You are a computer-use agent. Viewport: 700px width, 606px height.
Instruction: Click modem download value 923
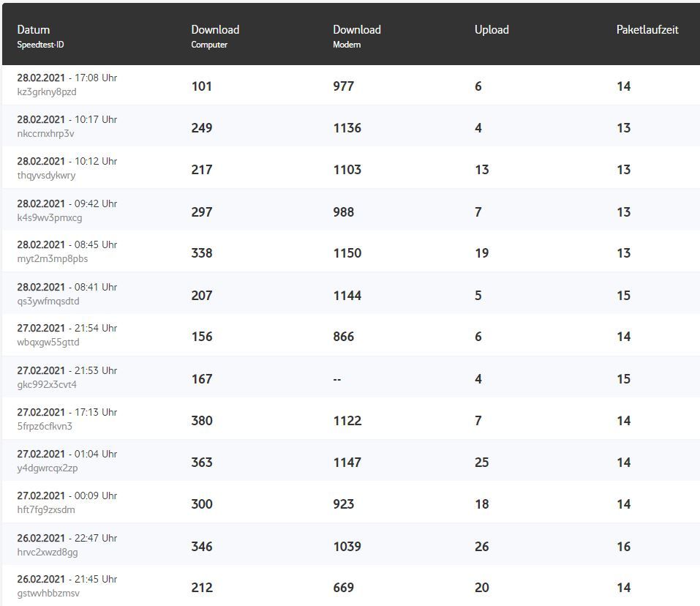(343, 504)
